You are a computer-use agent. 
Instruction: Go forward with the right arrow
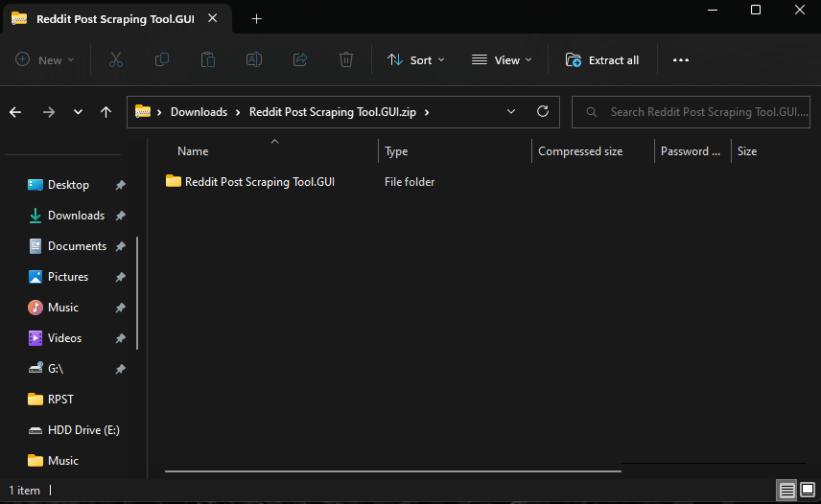tap(49, 112)
